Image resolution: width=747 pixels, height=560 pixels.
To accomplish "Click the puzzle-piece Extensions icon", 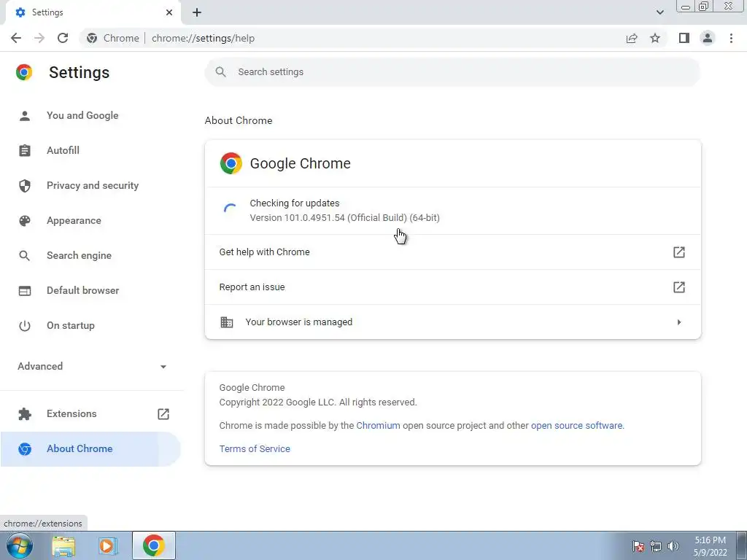I will point(25,414).
